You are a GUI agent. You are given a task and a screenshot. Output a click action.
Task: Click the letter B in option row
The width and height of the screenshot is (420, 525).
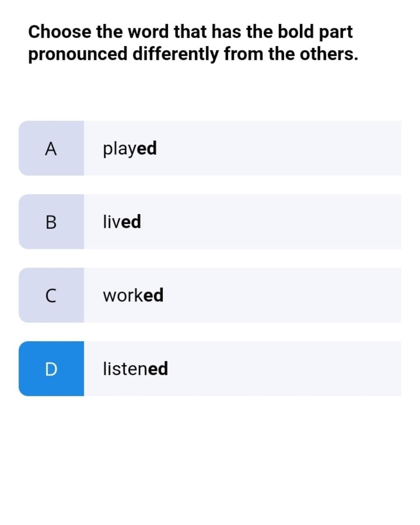(x=51, y=222)
